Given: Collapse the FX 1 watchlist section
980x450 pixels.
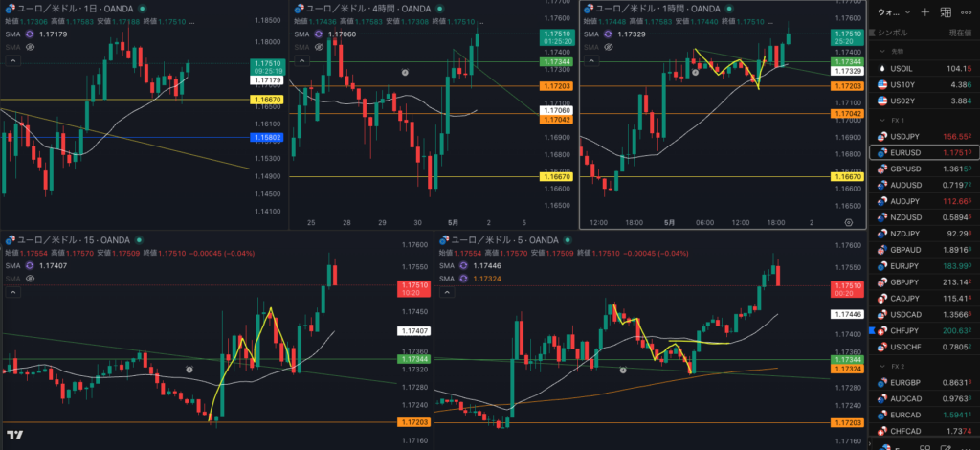Looking at the screenshot, I should 882,120.
